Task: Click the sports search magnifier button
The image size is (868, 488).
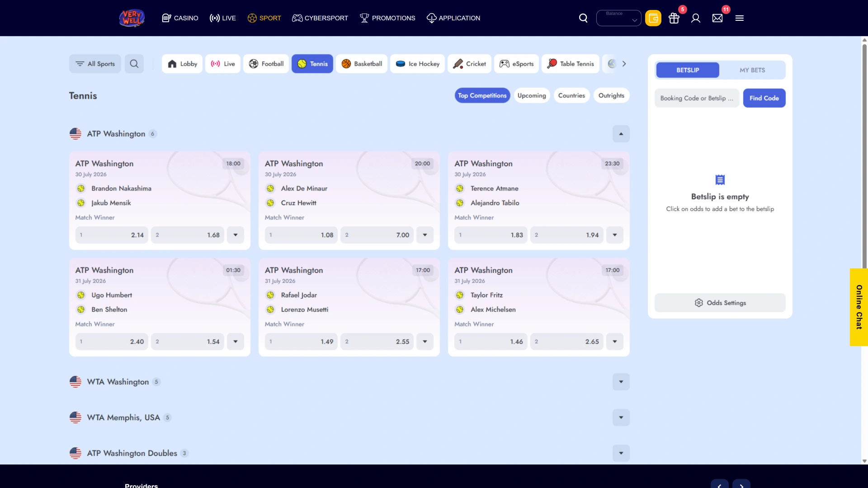Action: [x=134, y=64]
